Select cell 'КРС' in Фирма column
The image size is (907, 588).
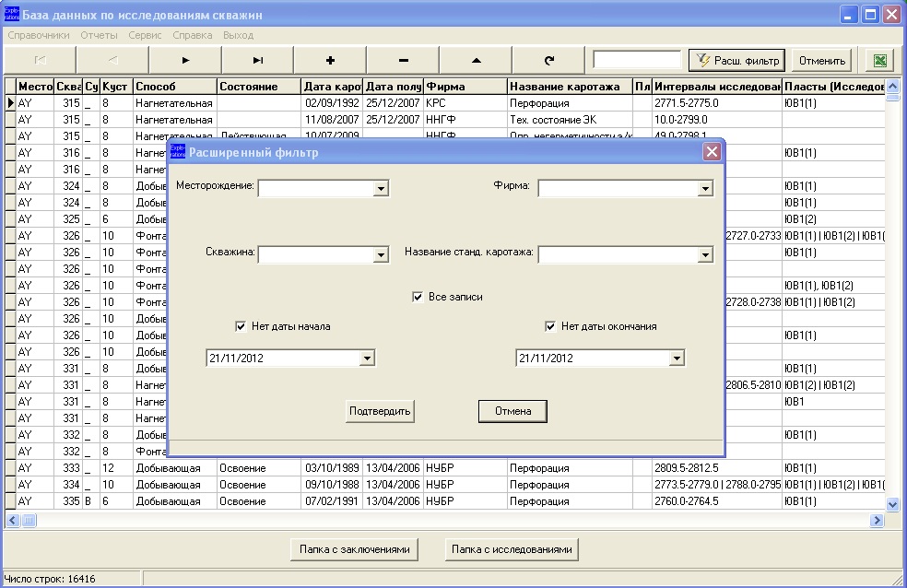465,103
